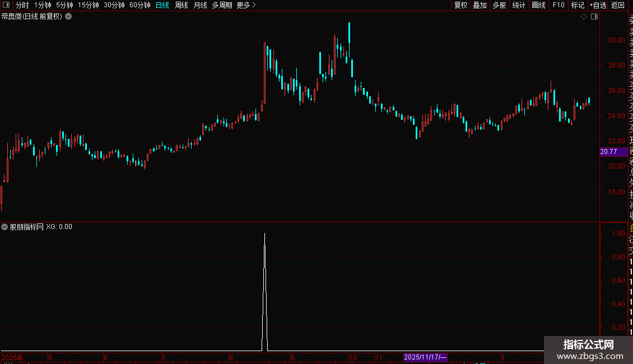Select the 60分钟 period tab
This screenshot has width=633, height=364.
click(139, 5)
